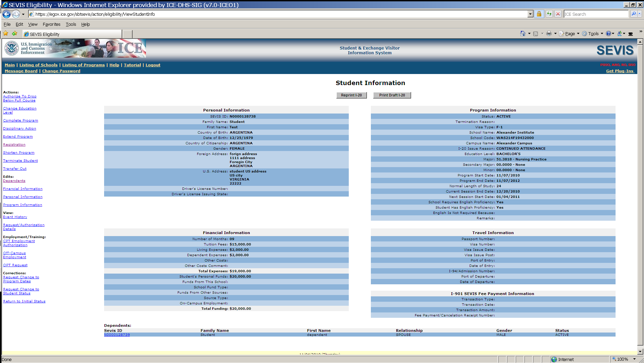Click the Refresh page icon
The height and width of the screenshot is (363, 644).
pyautogui.click(x=549, y=14)
